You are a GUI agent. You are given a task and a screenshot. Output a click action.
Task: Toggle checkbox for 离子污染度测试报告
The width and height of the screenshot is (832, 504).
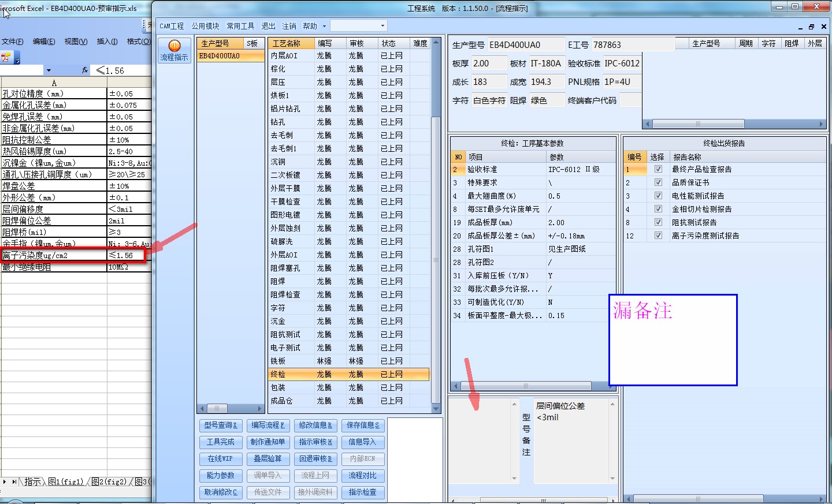[658, 236]
